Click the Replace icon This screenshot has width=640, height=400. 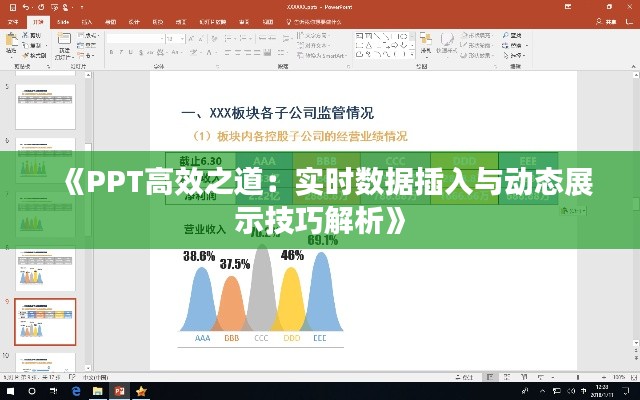pyautogui.click(x=506, y=45)
